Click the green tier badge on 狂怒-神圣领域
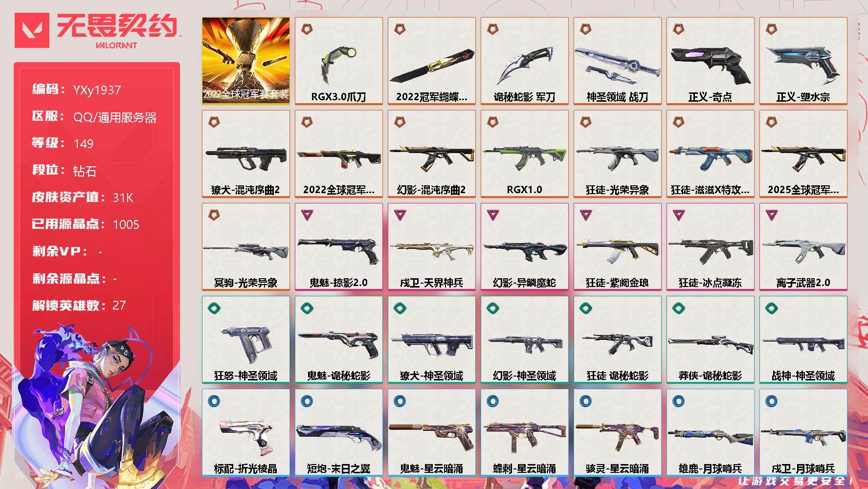 (x=214, y=308)
